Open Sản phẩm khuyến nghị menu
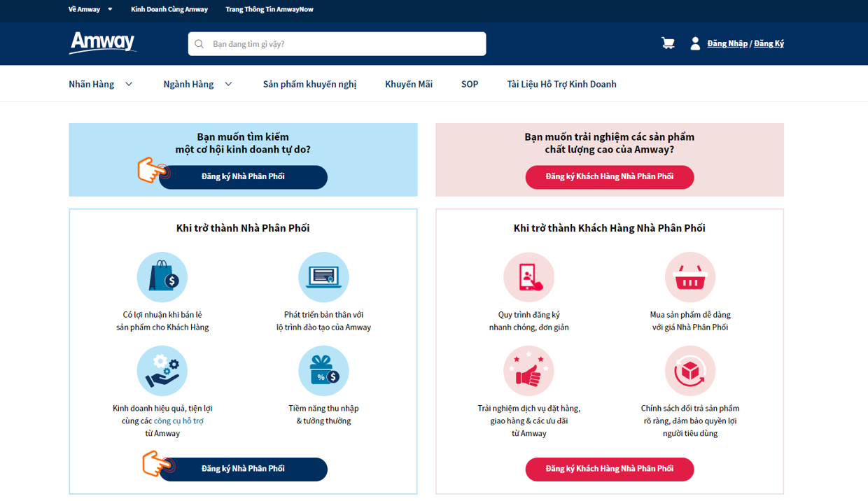 coord(309,84)
